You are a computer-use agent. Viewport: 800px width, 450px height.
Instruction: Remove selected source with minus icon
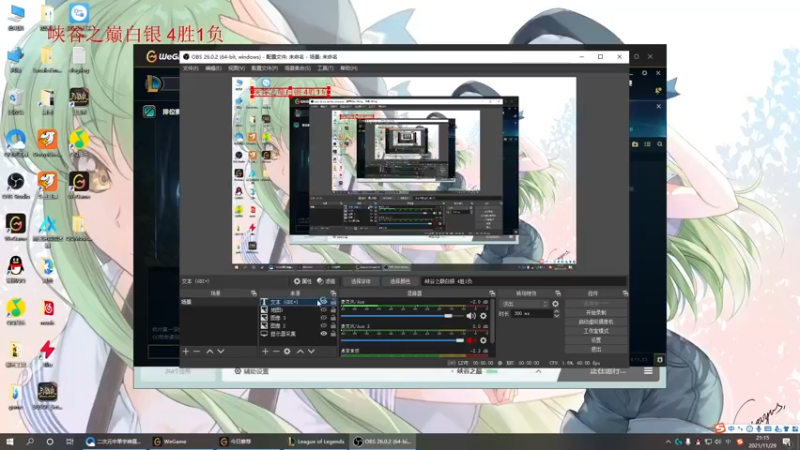[x=276, y=352]
